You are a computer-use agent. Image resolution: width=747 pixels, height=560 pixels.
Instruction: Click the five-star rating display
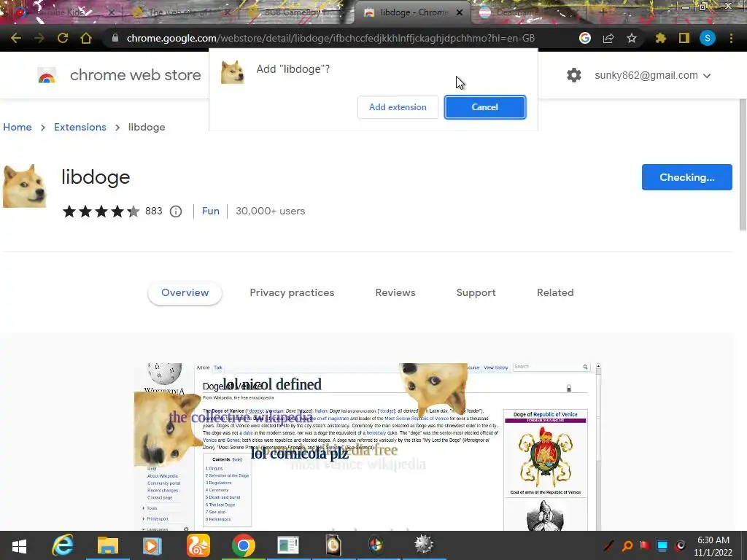(101, 211)
